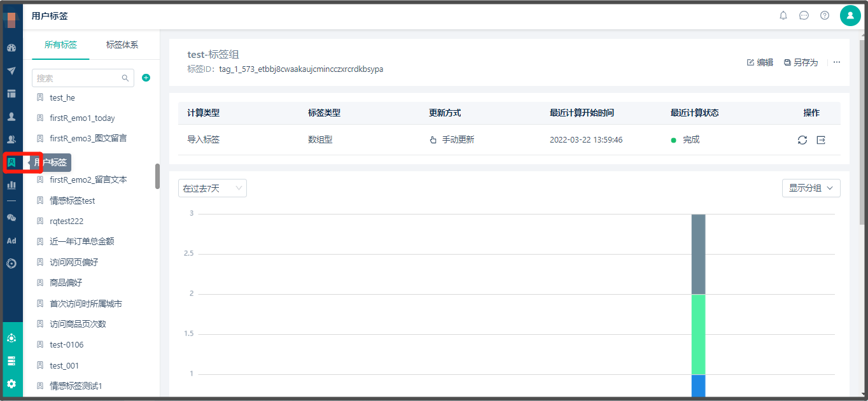Click the server stack icon in sidebar

tap(11, 361)
